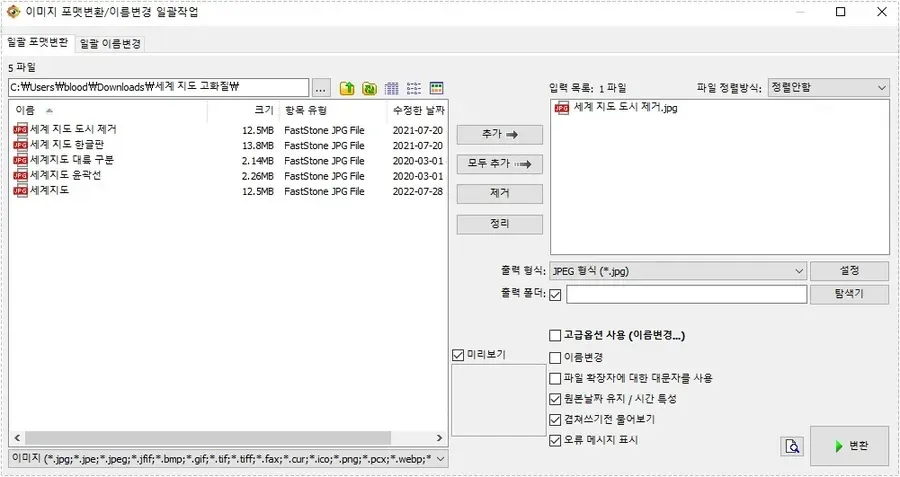Image resolution: width=900 pixels, height=477 pixels.
Task: Select file 세계 지도 한글판
Action: [x=67, y=145]
